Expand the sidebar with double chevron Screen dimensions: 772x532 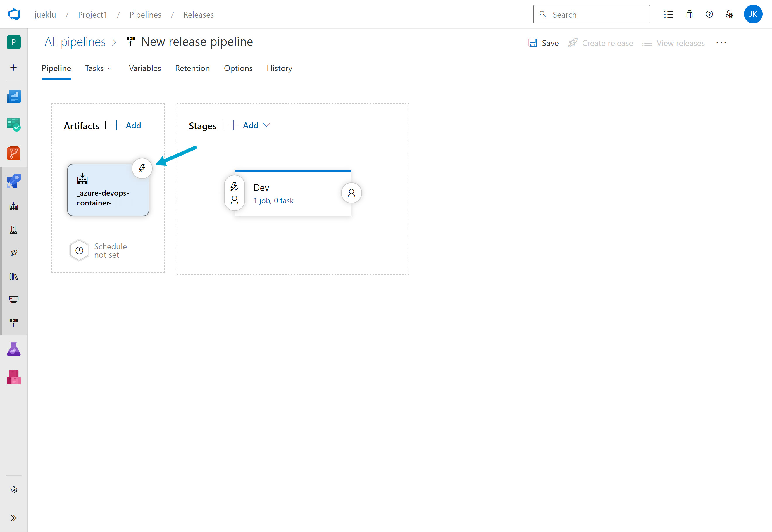tap(14, 518)
